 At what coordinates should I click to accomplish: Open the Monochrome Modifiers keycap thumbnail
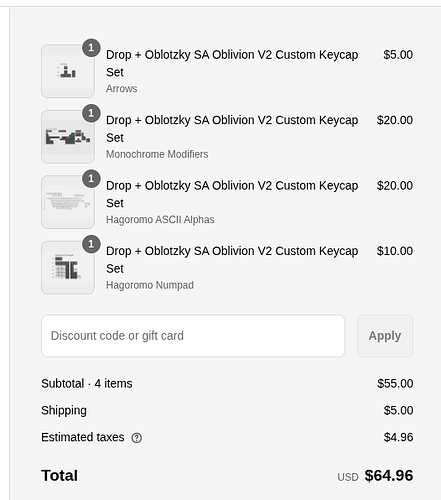[68, 137]
